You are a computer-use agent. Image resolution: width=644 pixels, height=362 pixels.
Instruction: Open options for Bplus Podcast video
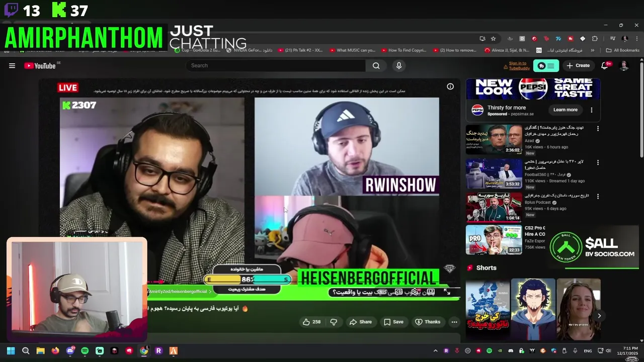(x=598, y=197)
